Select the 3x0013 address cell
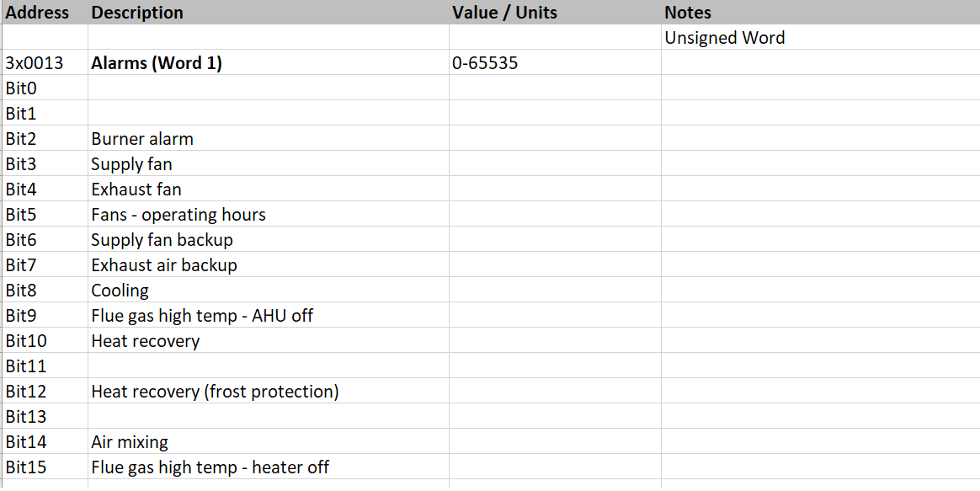 click(x=35, y=63)
